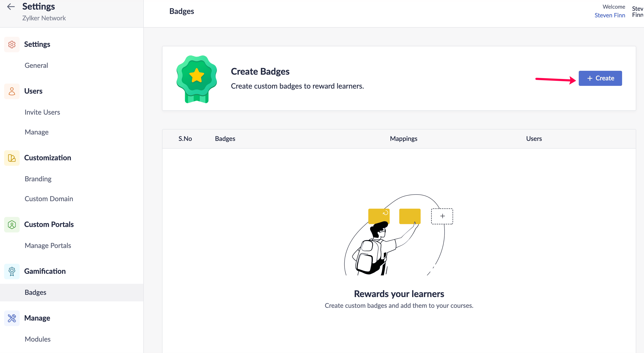Select Badges under Gamification
This screenshot has width=644, height=353.
coord(36,292)
